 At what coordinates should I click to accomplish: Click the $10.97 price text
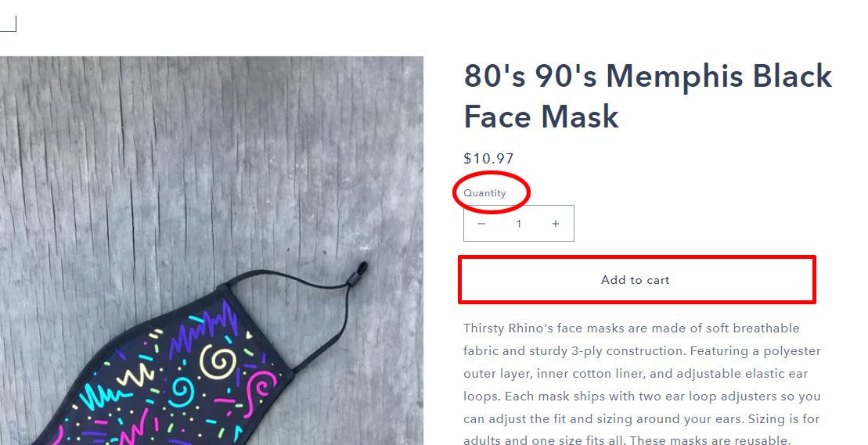point(488,159)
